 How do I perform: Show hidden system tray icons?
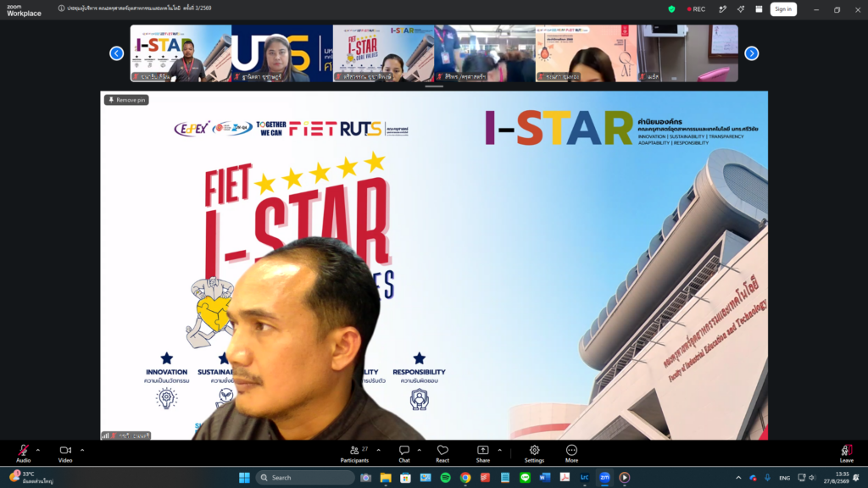point(738,478)
